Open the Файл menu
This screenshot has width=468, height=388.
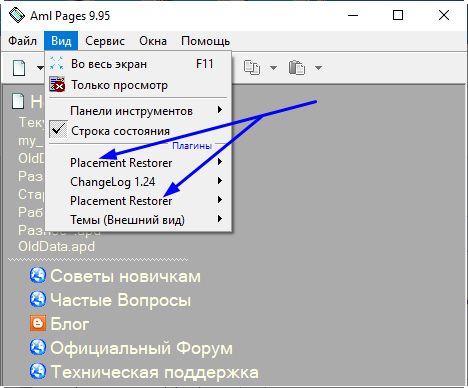pos(22,41)
